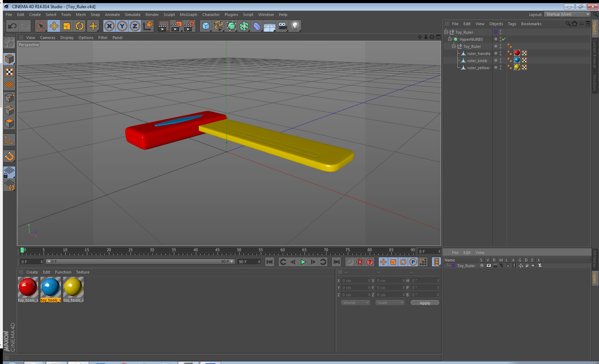Image resolution: width=599 pixels, height=364 pixels.
Task: Click the blue material tag on ruler_knob
Action: click(517, 60)
